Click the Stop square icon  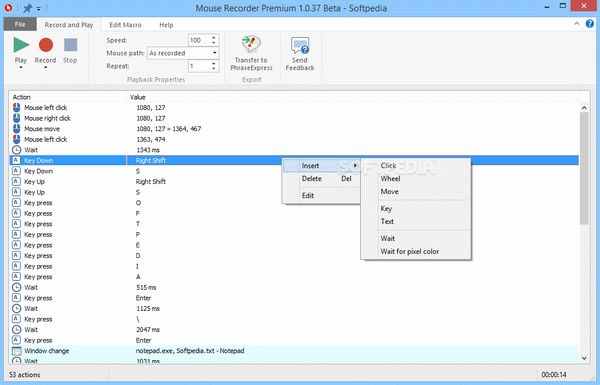point(70,45)
